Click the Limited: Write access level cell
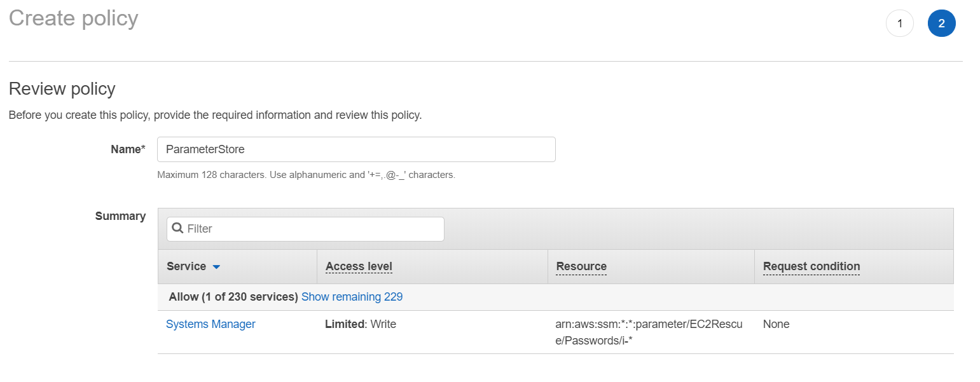Screen dimensions: 980x382 361,324
